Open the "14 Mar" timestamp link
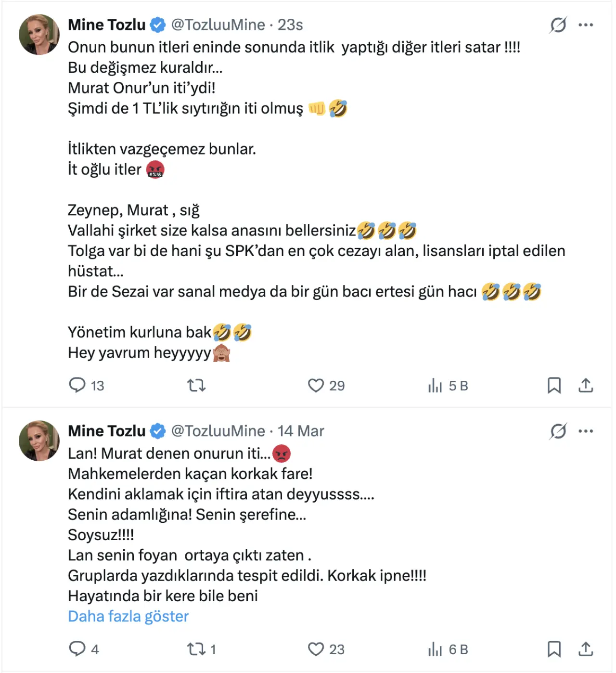Screen dimensions: 616x673 pos(301,431)
